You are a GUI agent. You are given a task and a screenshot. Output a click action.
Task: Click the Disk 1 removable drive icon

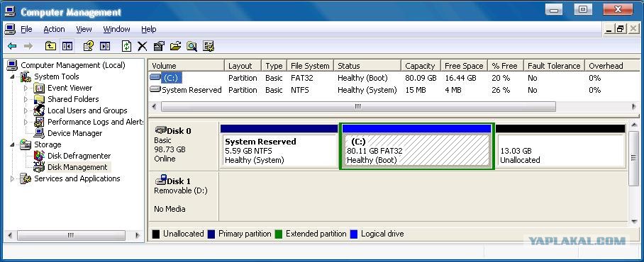160,180
